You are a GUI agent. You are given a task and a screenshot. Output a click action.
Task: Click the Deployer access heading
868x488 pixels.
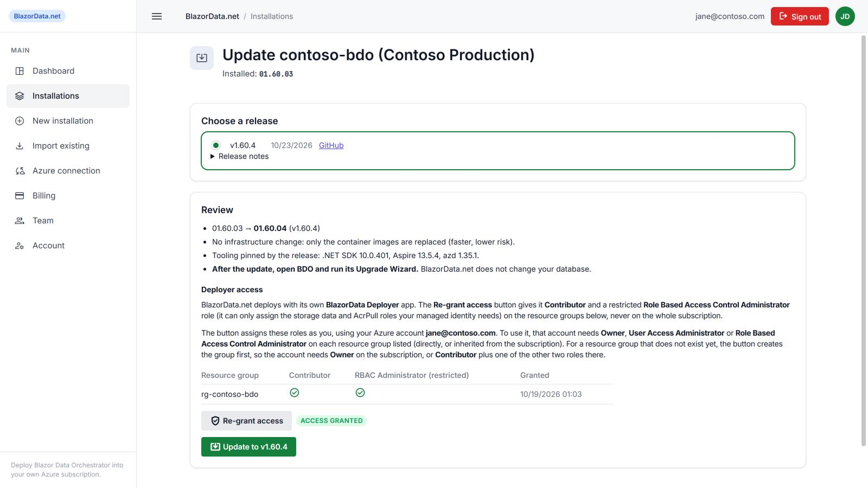[232, 290]
